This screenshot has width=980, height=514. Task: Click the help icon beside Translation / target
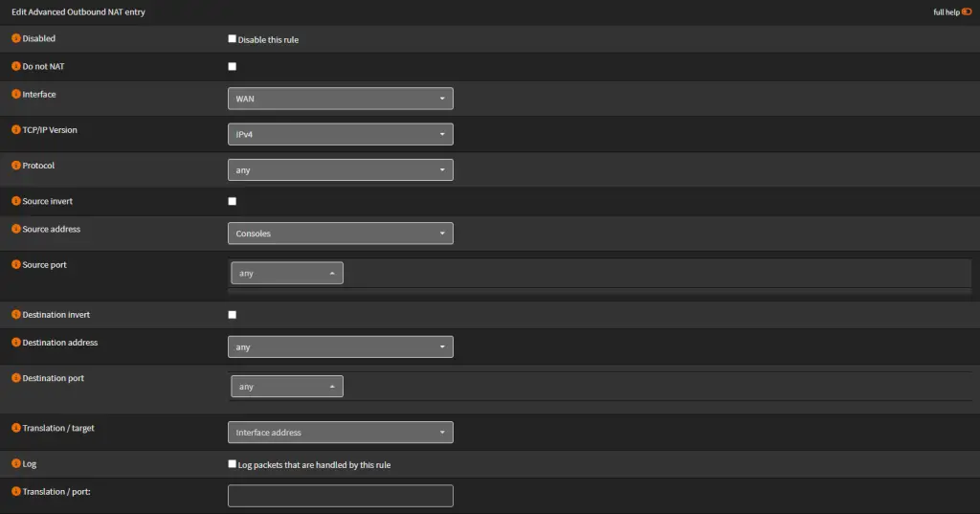[15, 428]
